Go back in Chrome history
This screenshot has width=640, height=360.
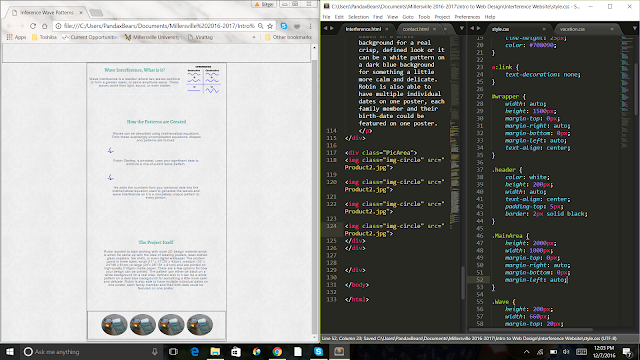(10, 26)
